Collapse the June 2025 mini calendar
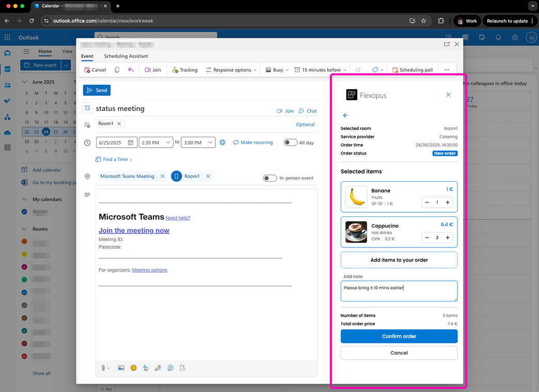The height and width of the screenshot is (392, 539). coord(24,82)
